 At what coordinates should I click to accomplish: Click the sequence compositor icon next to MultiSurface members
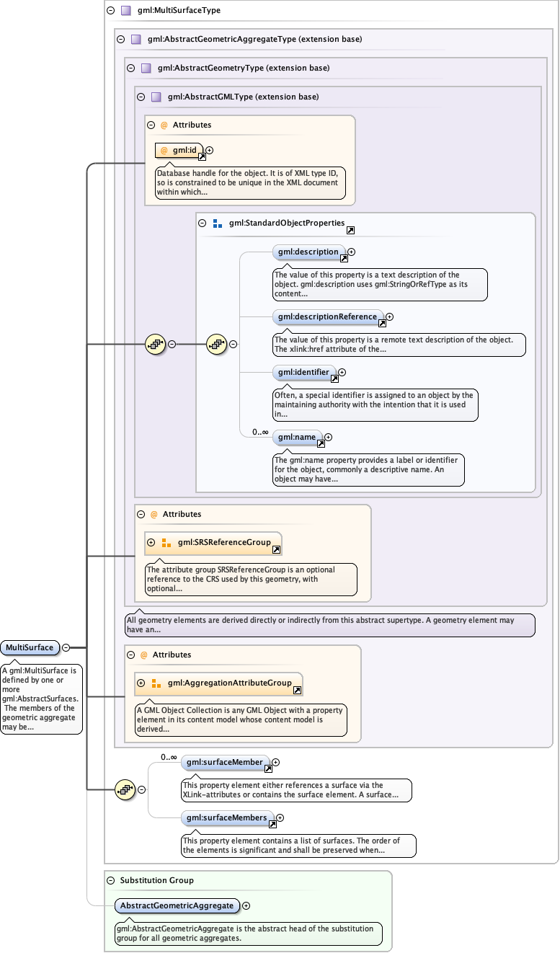click(x=125, y=789)
